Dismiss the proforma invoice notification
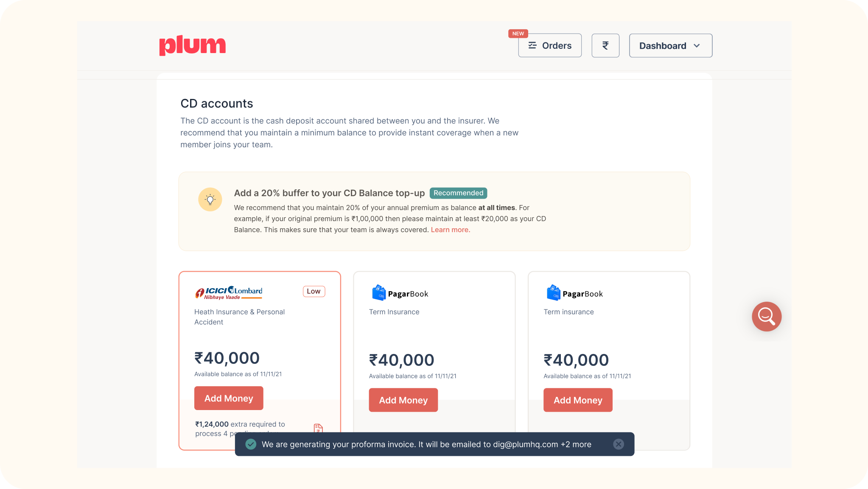This screenshot has height=489, width=868. click(619, 444)
